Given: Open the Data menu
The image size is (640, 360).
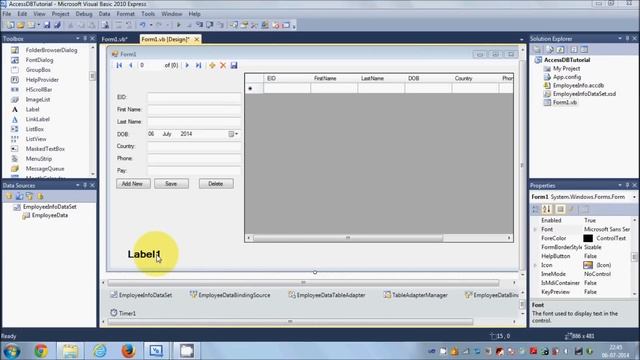Looking at the screenshot, I should click(104, 14).
